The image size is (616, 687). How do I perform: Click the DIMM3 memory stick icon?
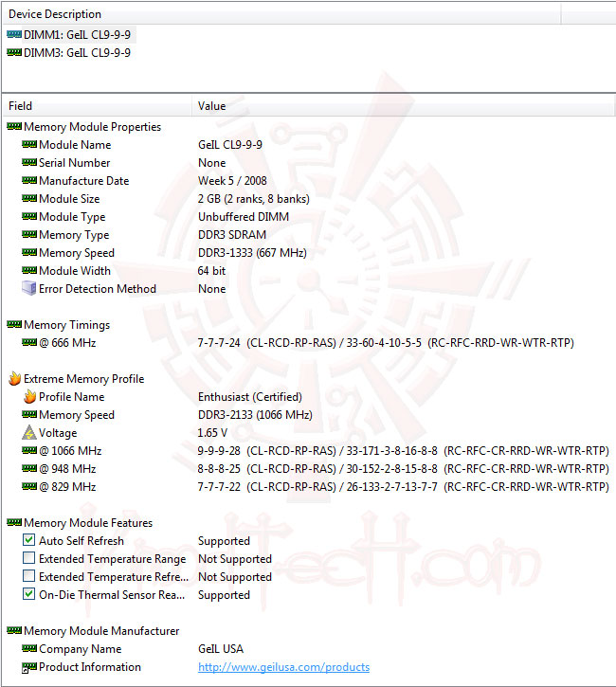pos(14,52)
